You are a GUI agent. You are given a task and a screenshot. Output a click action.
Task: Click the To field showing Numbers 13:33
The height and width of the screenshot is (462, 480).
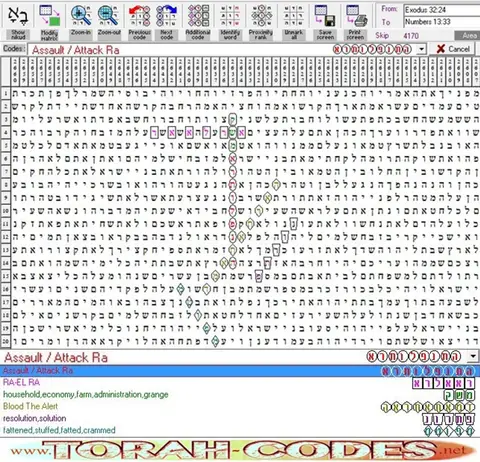[441, 22]
